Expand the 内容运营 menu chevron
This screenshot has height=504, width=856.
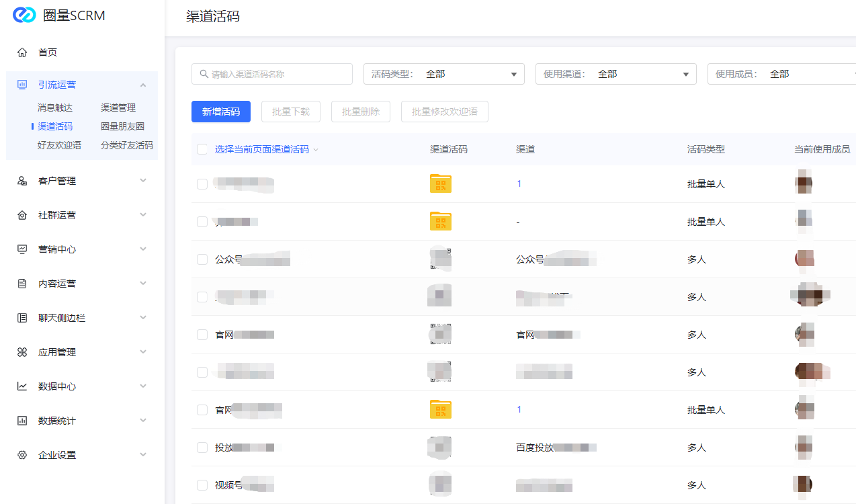click(x=143, y=284)
